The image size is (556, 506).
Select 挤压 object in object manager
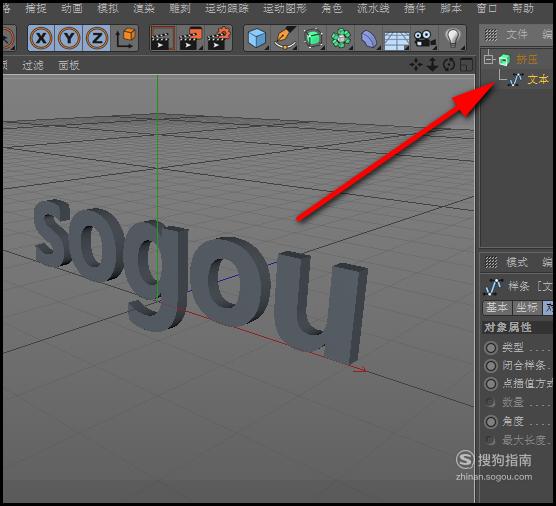click(x=526, y=59)
